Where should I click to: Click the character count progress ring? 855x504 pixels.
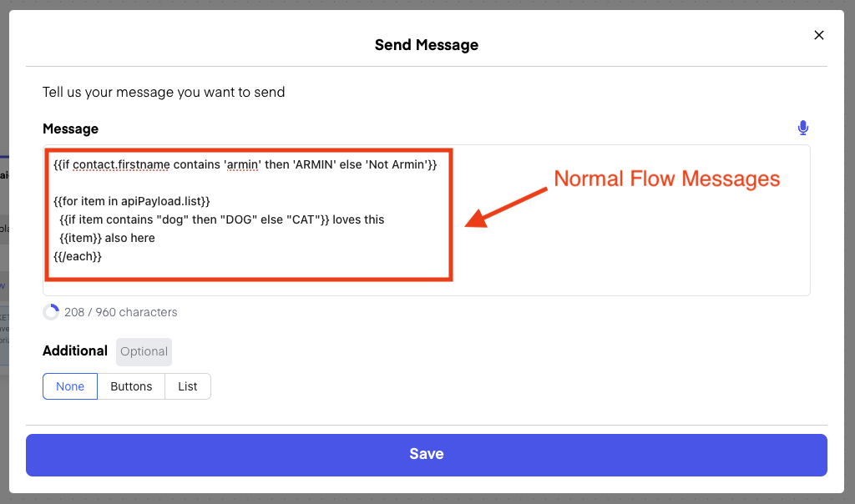pos(52,312)
